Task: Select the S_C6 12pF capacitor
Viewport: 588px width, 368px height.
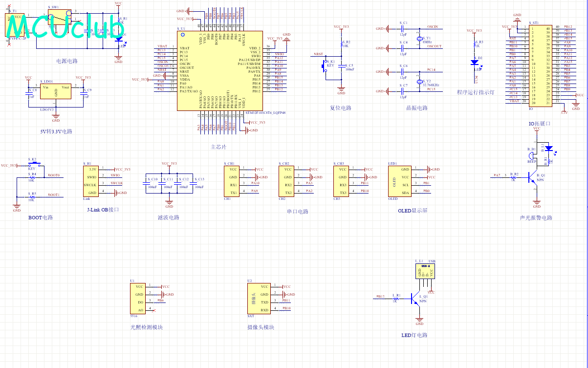Action: [x=403, y=71]
